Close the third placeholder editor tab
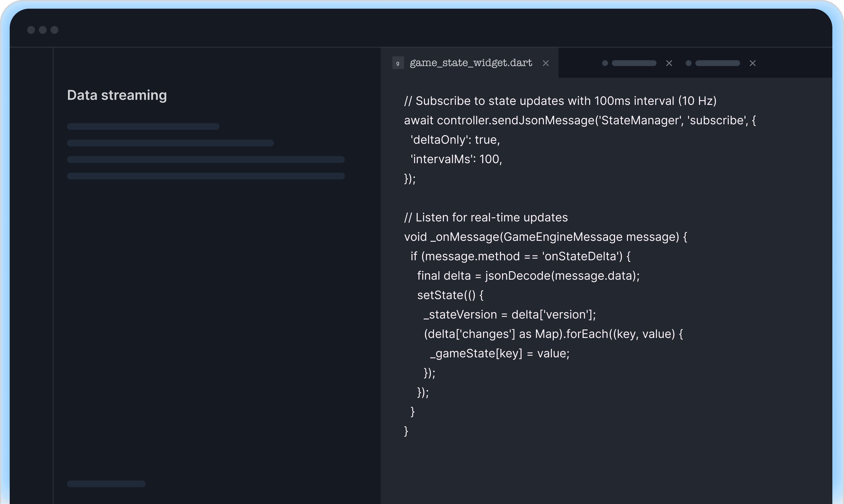 (752, 64)
